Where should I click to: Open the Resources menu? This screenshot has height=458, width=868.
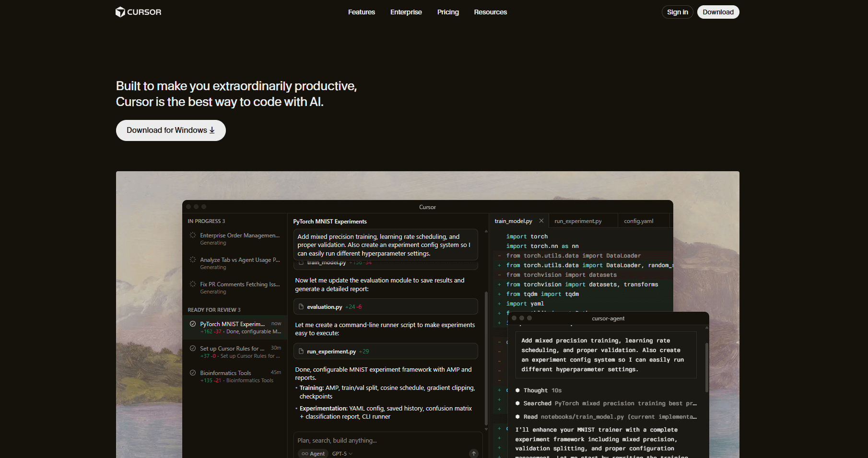coord(490,12)
